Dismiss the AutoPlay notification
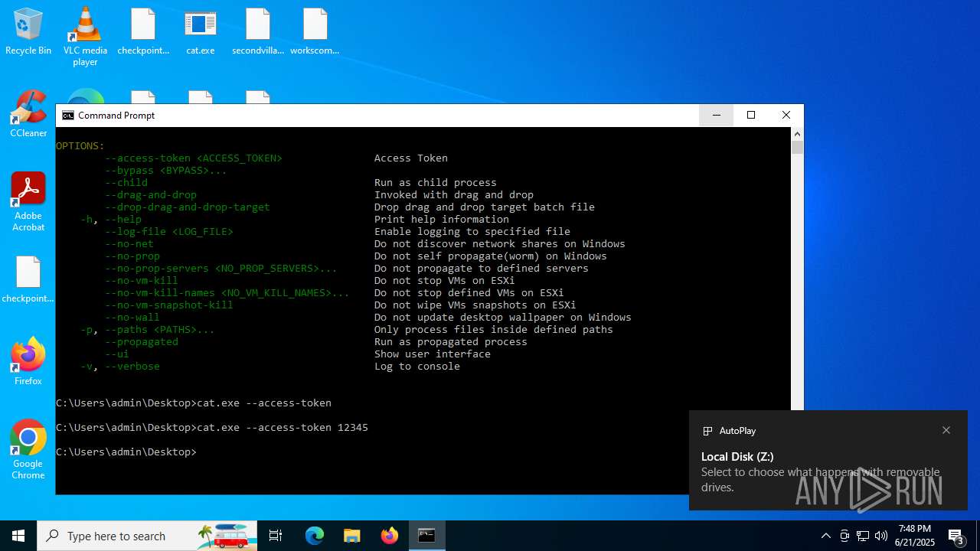The image size is (980, 551). (946, 430)
